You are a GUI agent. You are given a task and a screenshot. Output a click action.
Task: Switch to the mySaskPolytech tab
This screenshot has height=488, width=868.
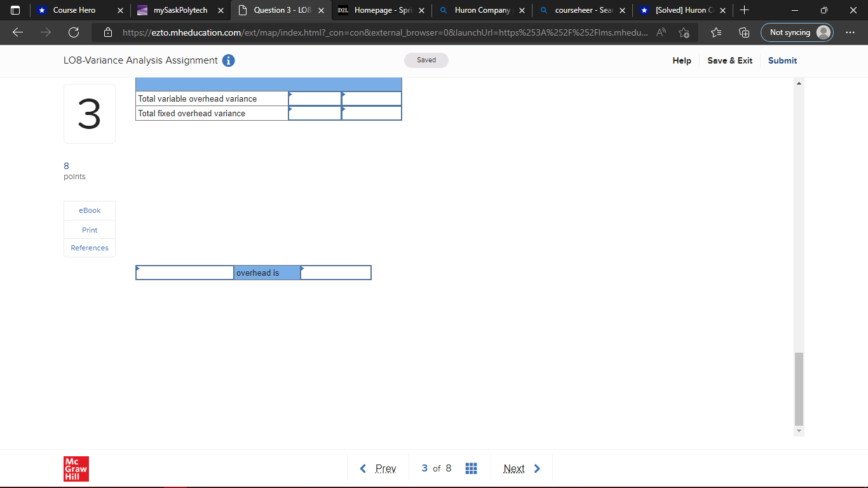180,11
